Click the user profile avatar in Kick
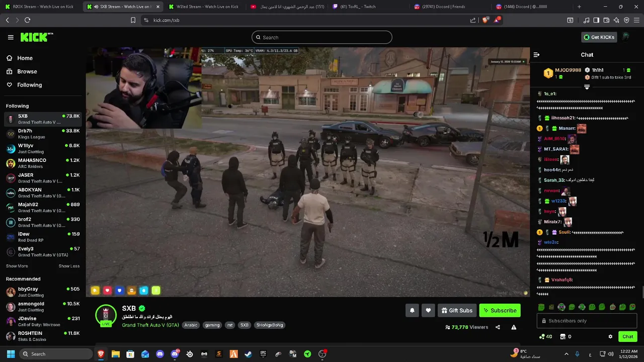The width and height of the screenshot is (644, 362). tap(626, 37)
